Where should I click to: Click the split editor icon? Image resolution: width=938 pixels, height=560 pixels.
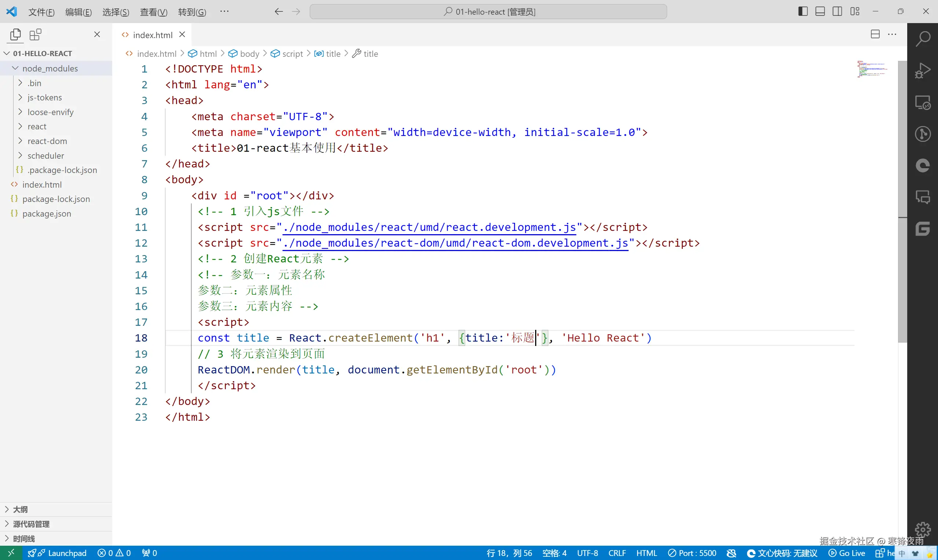point(875,34)
